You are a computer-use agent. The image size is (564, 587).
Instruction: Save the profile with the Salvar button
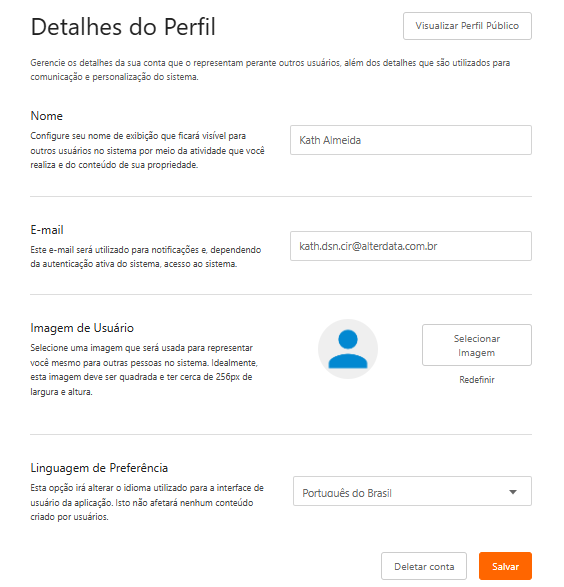click(505, 566)
